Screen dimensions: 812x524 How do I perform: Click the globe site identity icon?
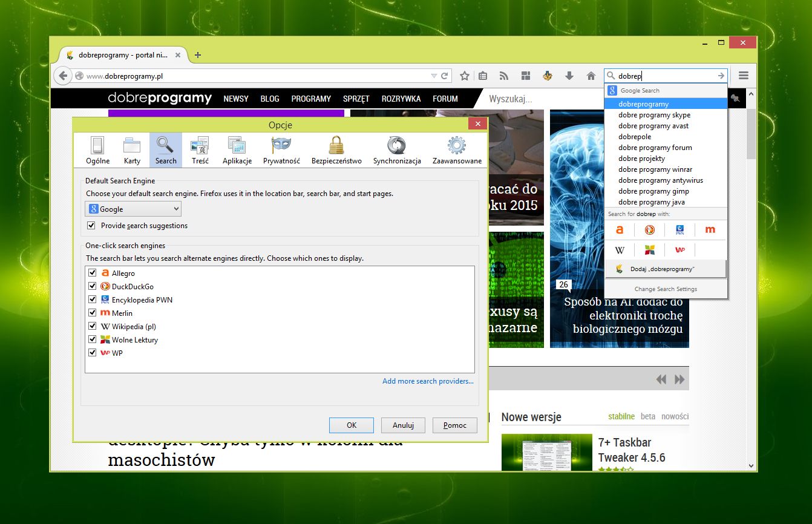point(79,76)
